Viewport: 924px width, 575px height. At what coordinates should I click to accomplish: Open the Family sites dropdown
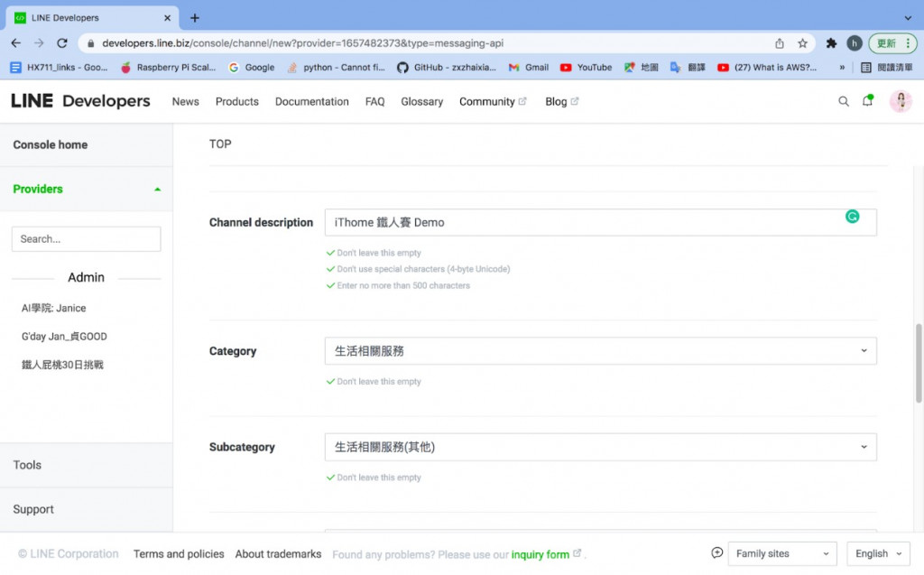tap(782, 553)
